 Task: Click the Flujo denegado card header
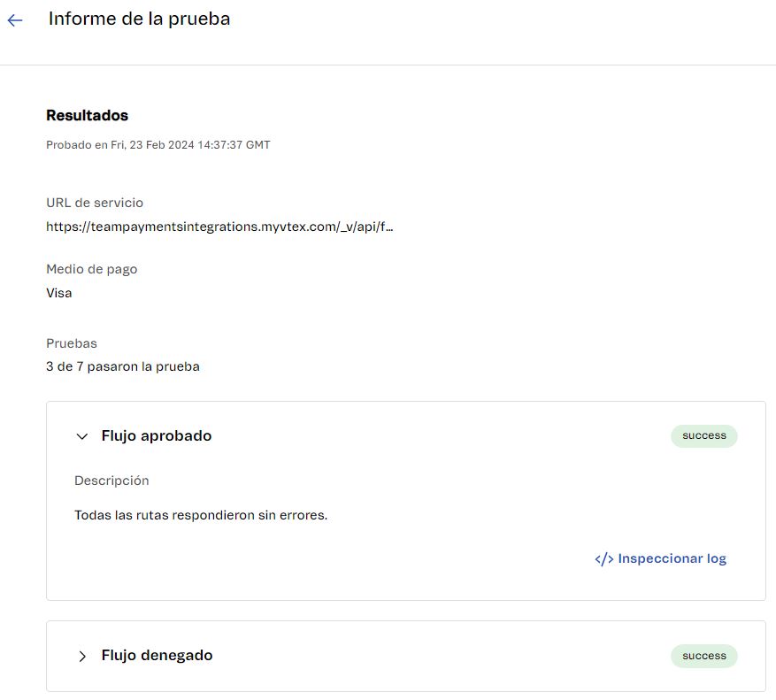(x=158, y=655)
